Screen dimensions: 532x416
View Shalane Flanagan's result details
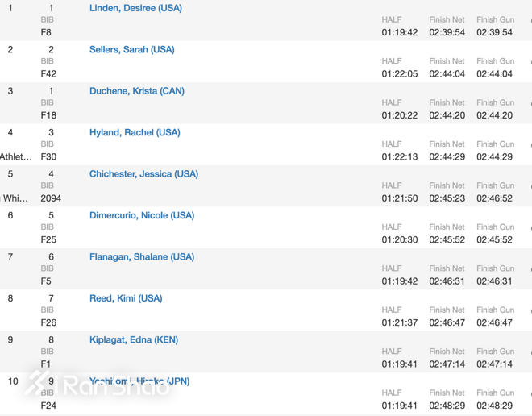point(142,257)
